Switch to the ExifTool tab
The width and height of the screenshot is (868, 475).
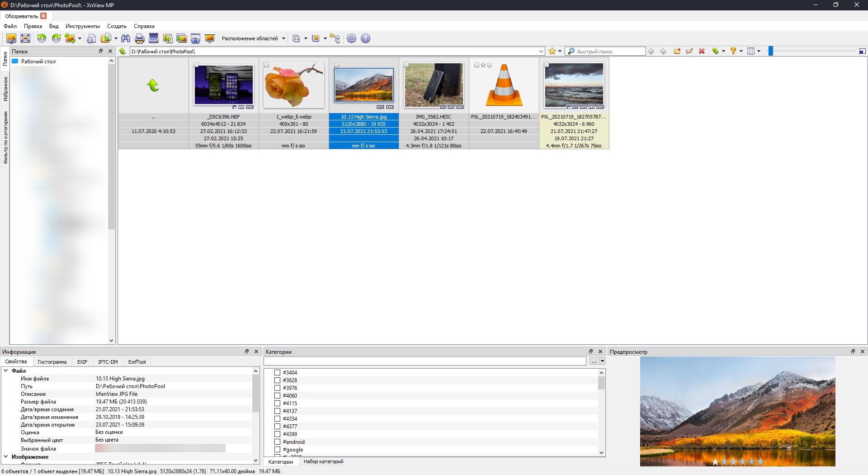click(x=137, y=362)
